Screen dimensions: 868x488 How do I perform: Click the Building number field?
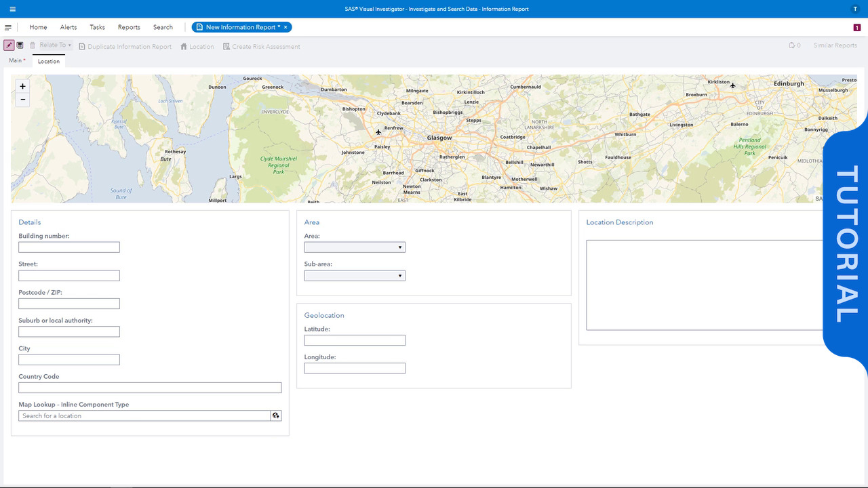pyautogui.click(x=69, y=247)
